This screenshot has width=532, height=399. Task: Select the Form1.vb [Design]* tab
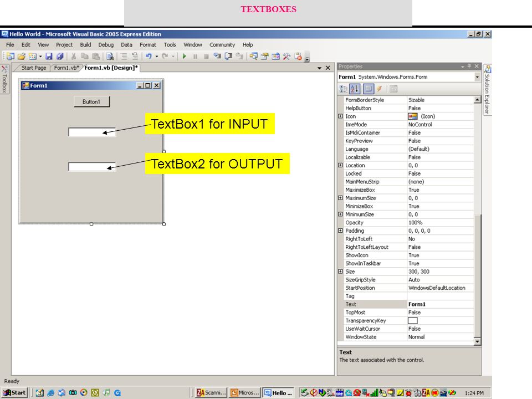pos(111,68)
